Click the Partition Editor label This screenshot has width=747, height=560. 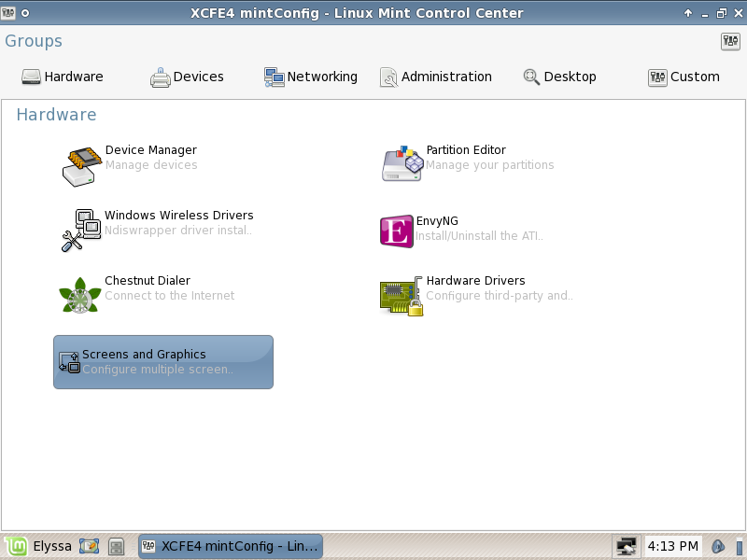click(x=465, y=150)
